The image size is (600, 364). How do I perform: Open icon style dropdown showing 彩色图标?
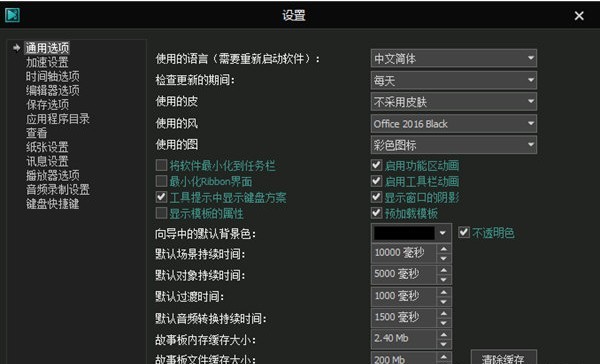pyautogui.click(x=454, y=145)
